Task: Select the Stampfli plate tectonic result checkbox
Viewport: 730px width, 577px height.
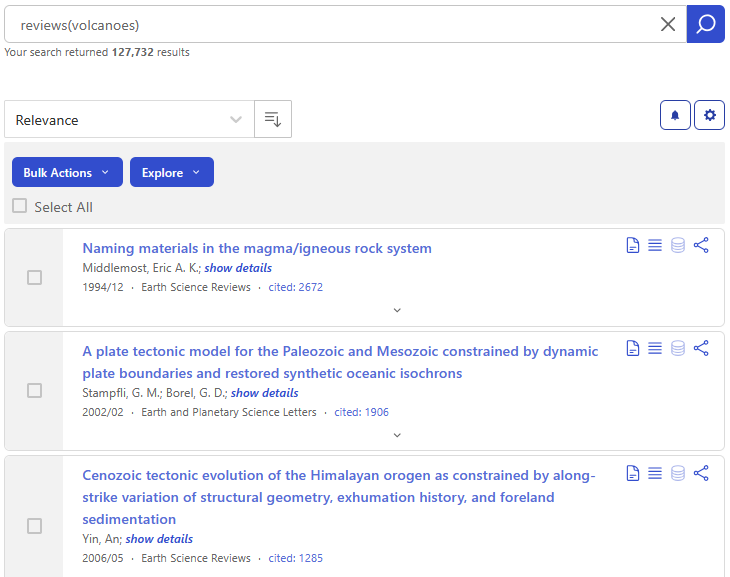Action: 34,391
